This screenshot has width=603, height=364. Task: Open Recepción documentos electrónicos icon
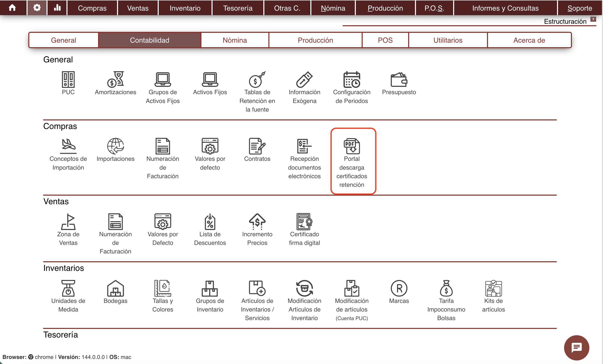pos(304,146)
